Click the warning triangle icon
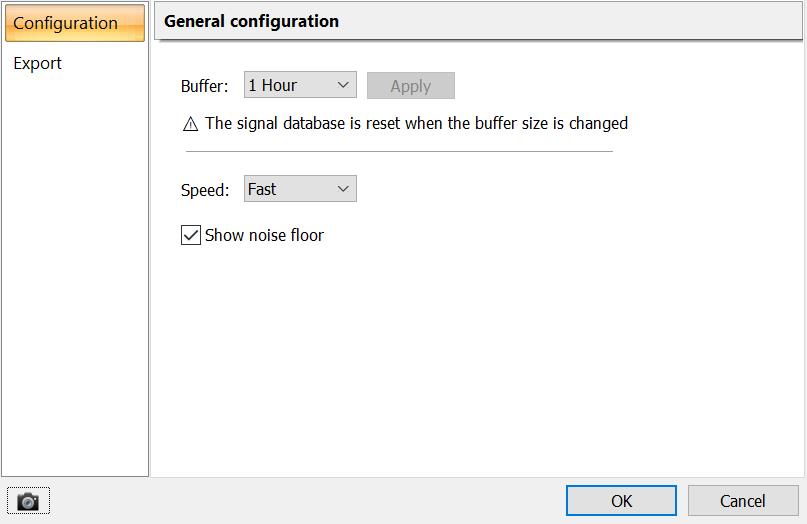Image resolution: width=807 pixels, height=524 pixels. click(191, 124)
